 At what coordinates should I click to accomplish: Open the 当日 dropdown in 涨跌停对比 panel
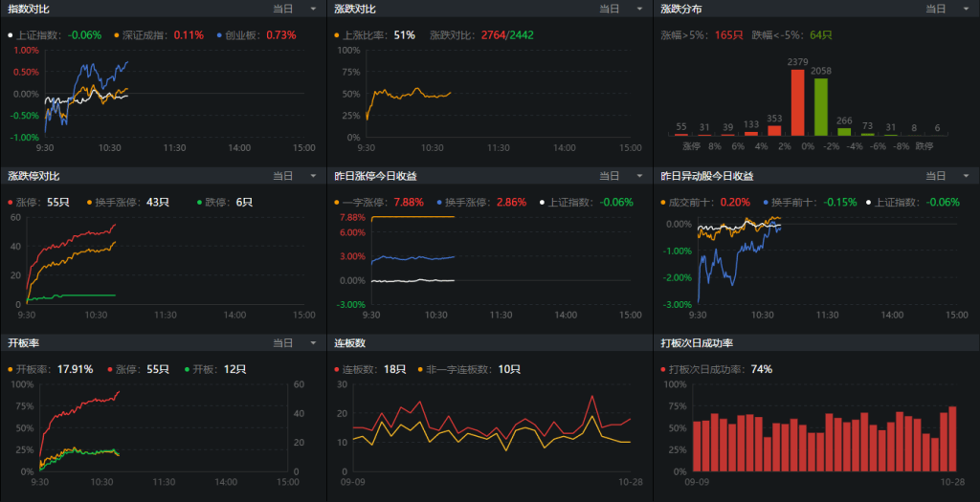pos(282,176)
